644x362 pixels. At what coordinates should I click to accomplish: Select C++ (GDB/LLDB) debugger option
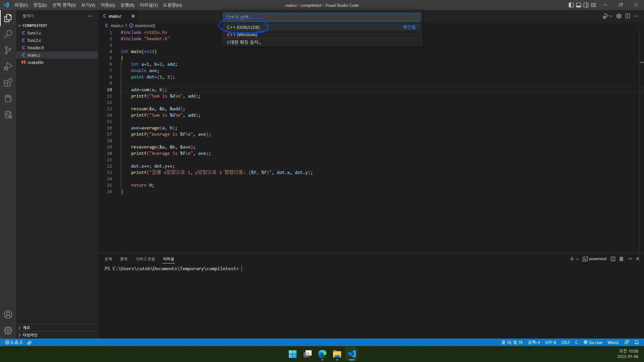pos(322,27)
